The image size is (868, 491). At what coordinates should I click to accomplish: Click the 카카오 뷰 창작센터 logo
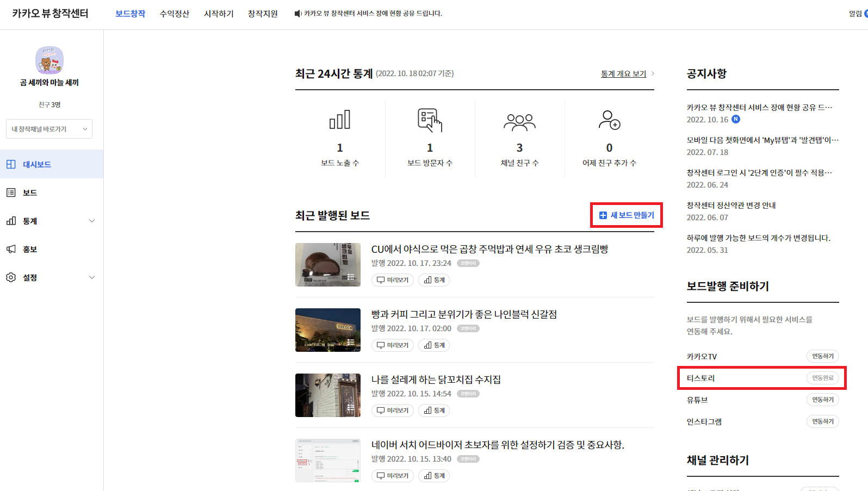(x=50, y=14)
